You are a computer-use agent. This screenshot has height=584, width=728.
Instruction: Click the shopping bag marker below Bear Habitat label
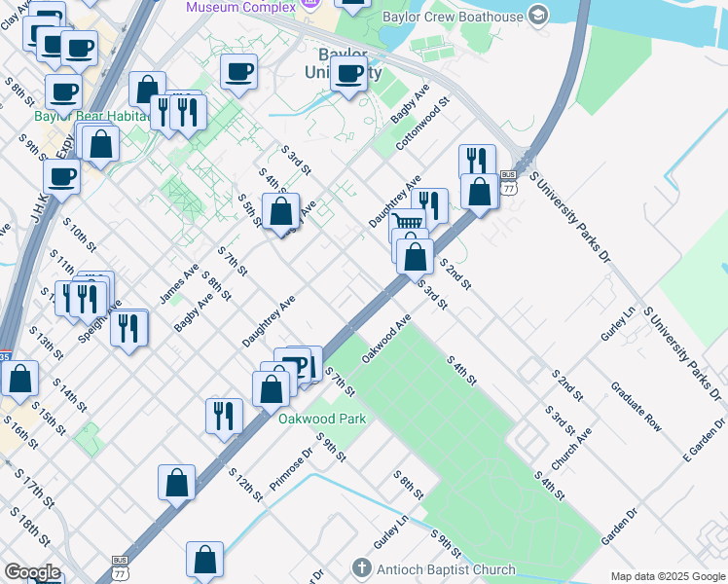coord(100,144)
